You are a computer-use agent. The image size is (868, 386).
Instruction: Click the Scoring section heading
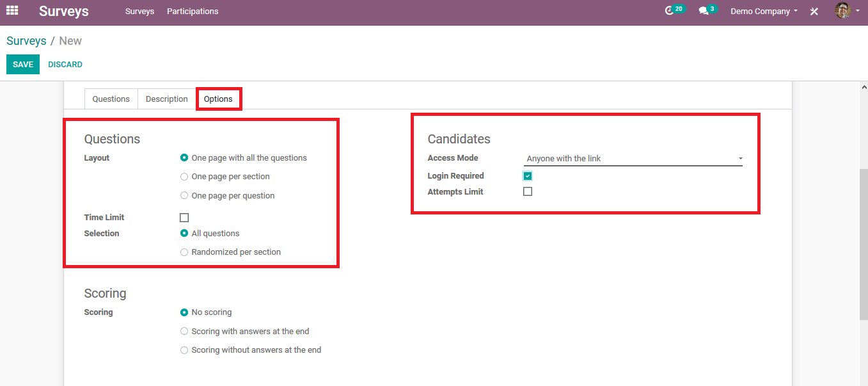[x=105, y=294]
